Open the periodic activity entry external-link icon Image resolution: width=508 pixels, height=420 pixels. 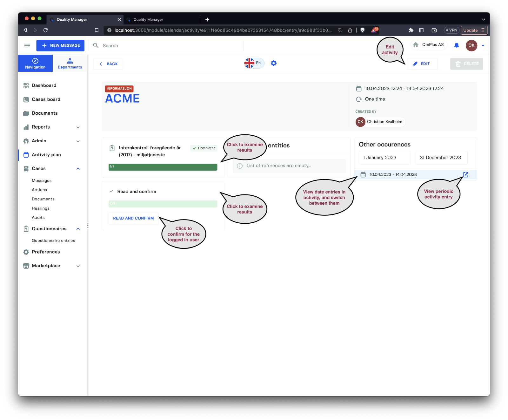(x=465, y=174)
